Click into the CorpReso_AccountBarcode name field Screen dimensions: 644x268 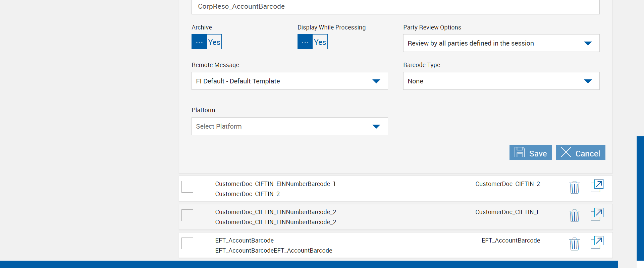point(395,7)
